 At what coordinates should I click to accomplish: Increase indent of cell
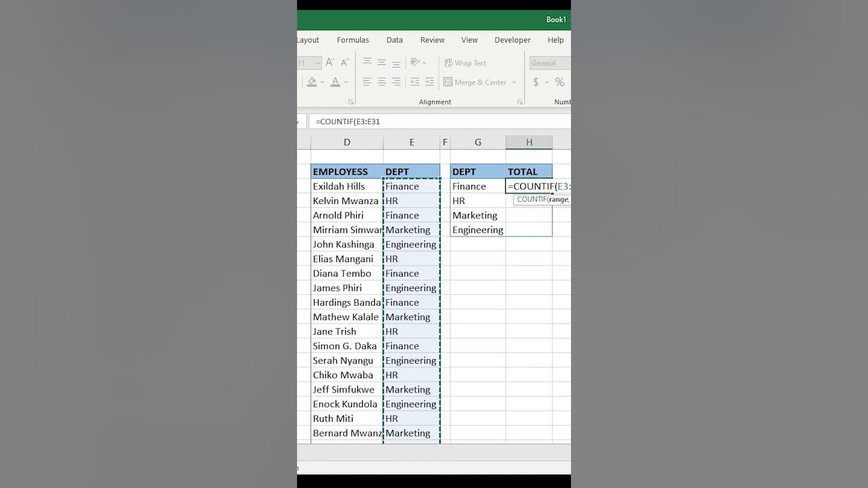pyautogui.click(x=429, y=82)
